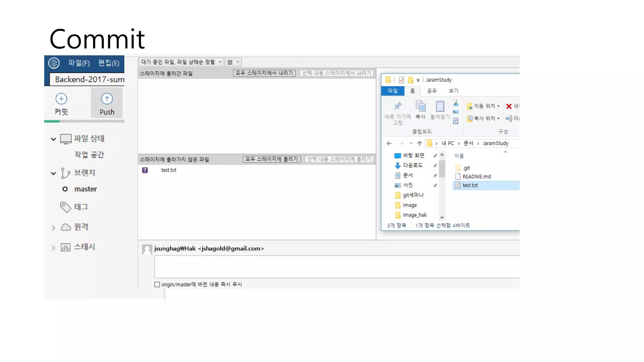644x362 pixels.
Task: Click the Stash (스태시) icon
Action: 65,247
